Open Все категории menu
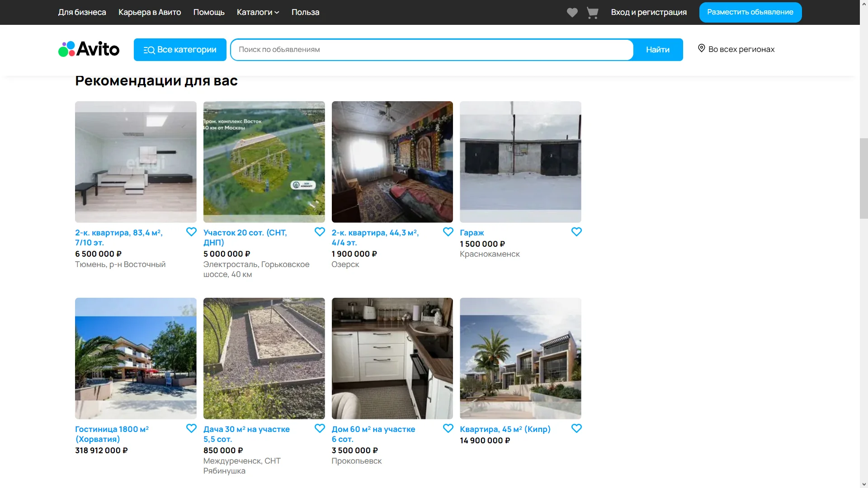868x488 pixels. (x=180, y=50)
